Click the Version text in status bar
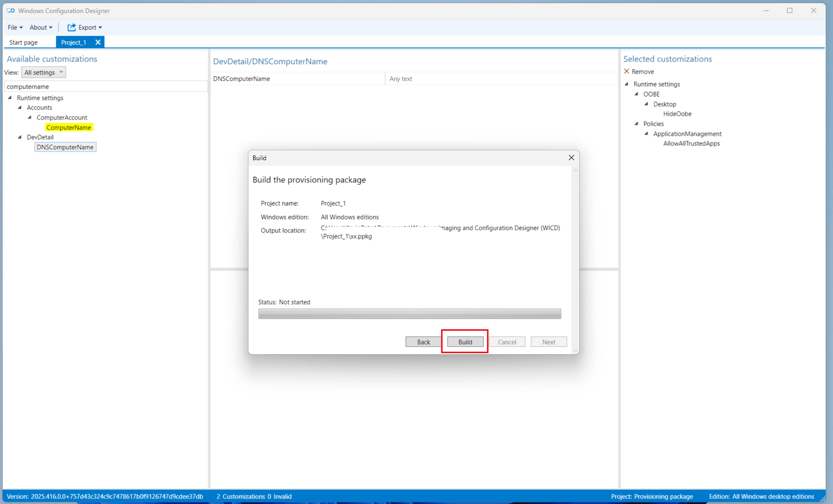 (105, 496)
